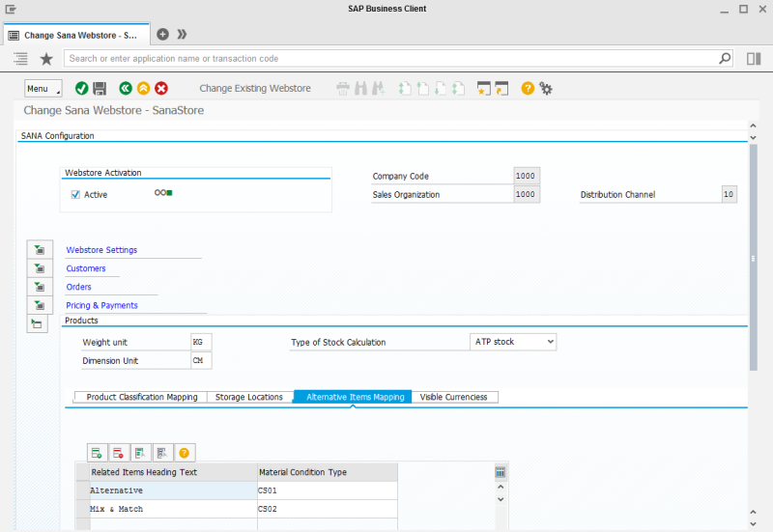Screen dimensions: 773x532
Task: Switch to Product Classification Mapping tab
Action: [141, 397]
